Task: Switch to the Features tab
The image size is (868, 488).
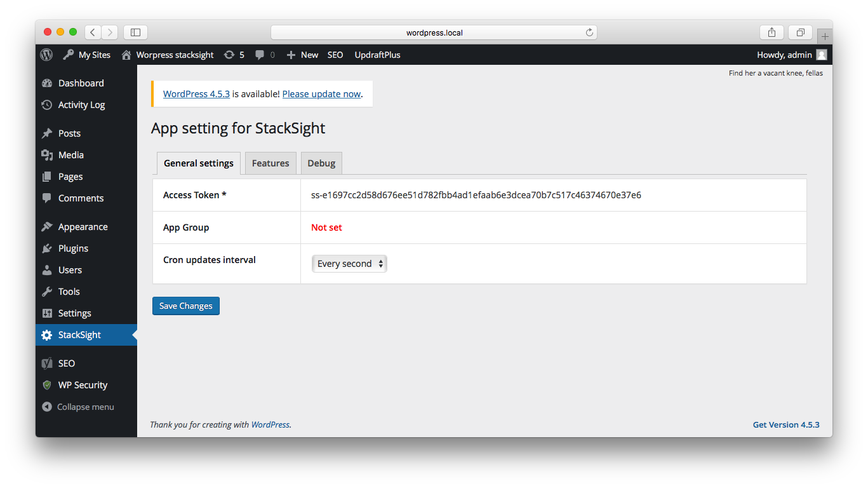Action: pyautogui.click(x=270, y=163)
